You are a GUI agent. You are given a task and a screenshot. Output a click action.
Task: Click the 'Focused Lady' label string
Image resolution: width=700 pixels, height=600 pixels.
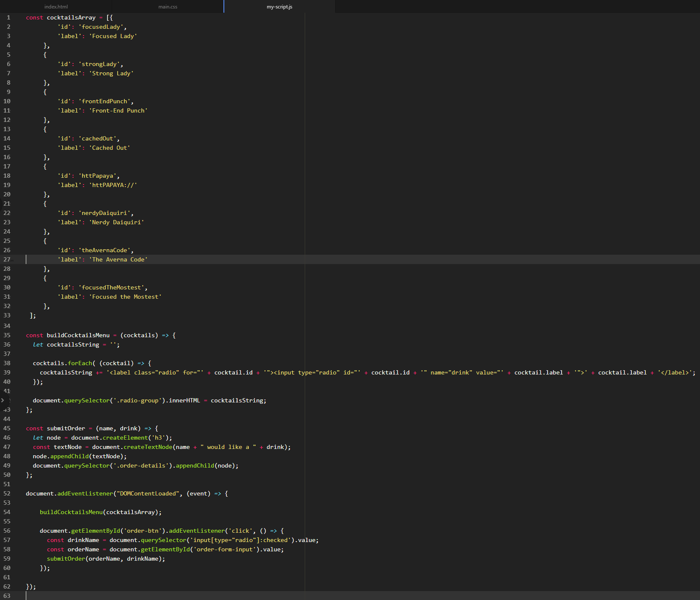click(x=113, y=36)
